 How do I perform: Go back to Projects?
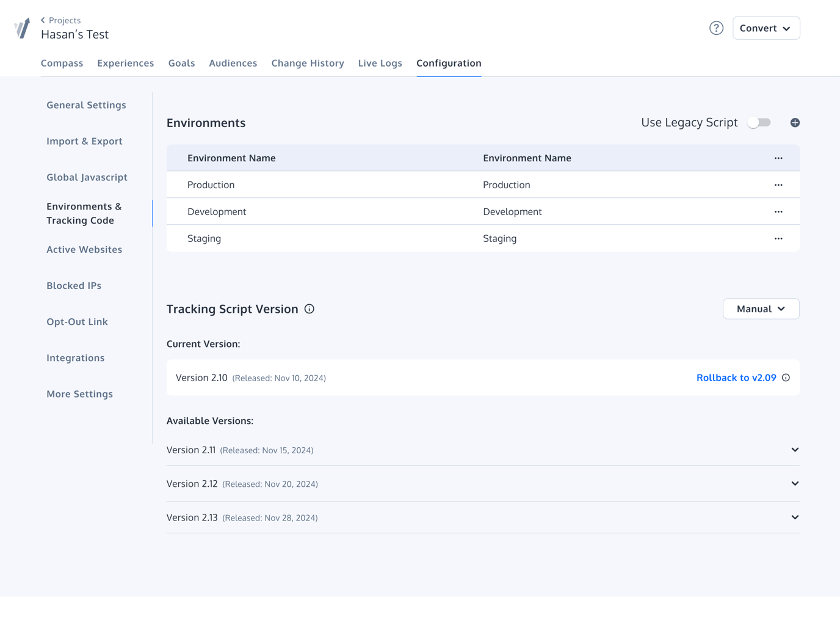(60, 20)
